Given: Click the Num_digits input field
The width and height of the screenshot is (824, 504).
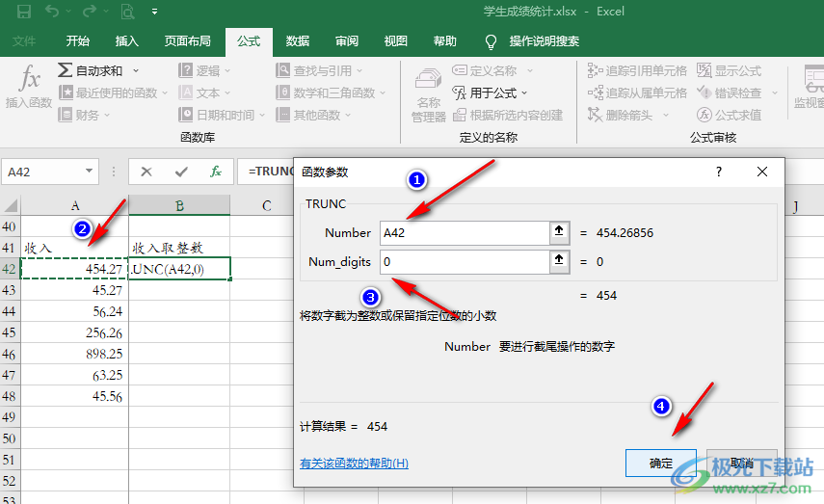Looking at the screenshot, I should (465, 261).
